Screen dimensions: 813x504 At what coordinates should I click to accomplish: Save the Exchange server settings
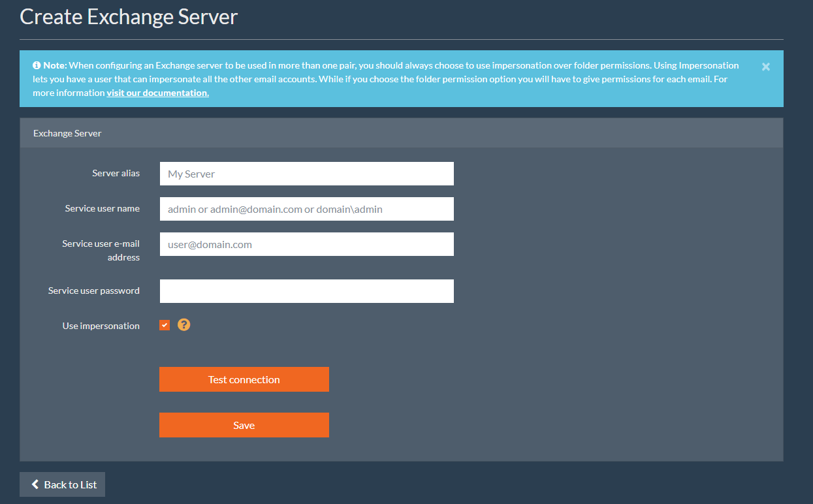(x=244, y=425)
